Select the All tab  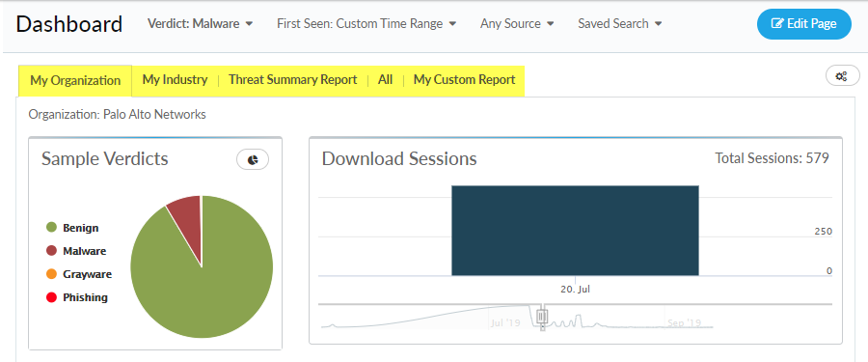coord(385,80)
